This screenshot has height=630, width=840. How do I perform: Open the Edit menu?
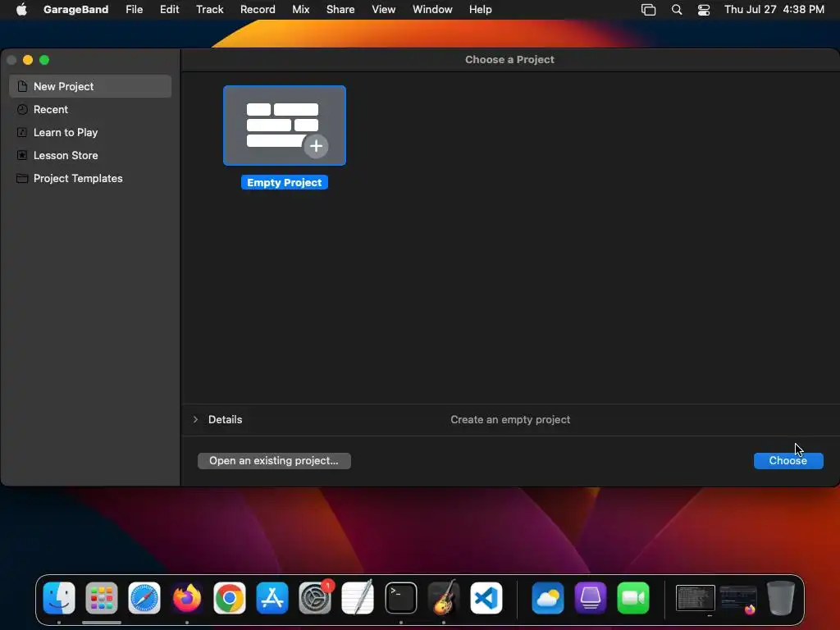(169, 9)
